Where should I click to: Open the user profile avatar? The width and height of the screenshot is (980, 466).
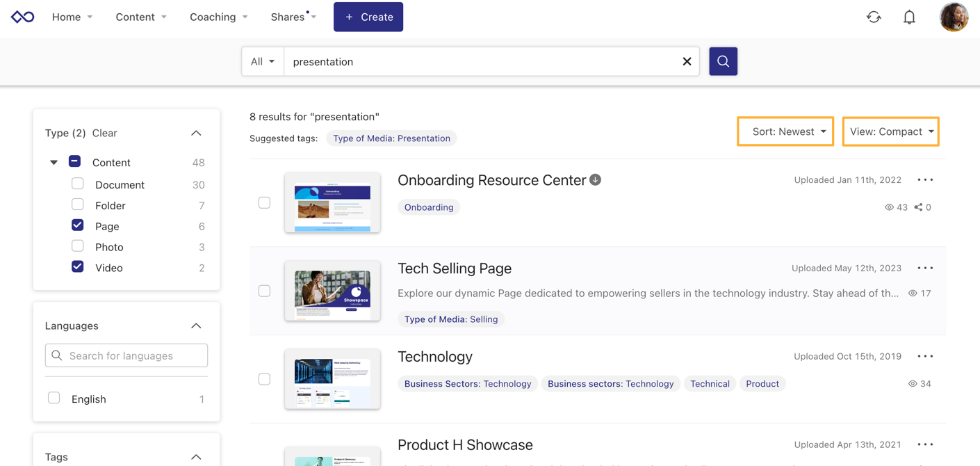[x=954, y=17]
